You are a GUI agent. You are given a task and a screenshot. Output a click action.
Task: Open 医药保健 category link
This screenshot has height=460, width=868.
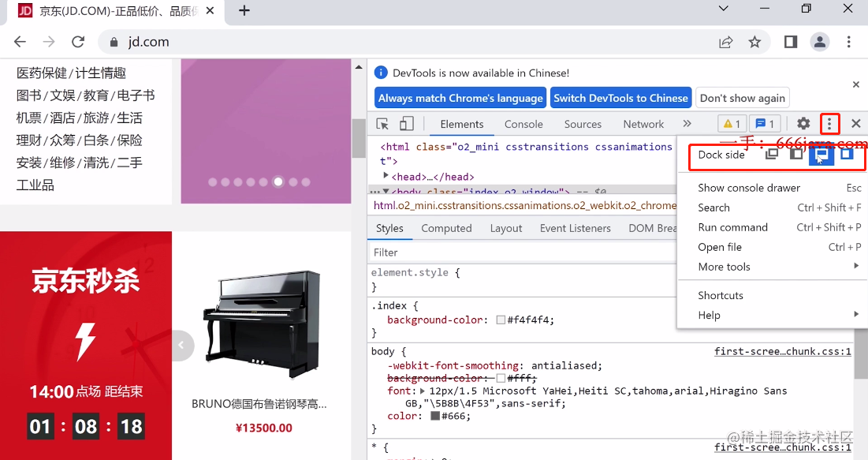[x=42, y=73]
